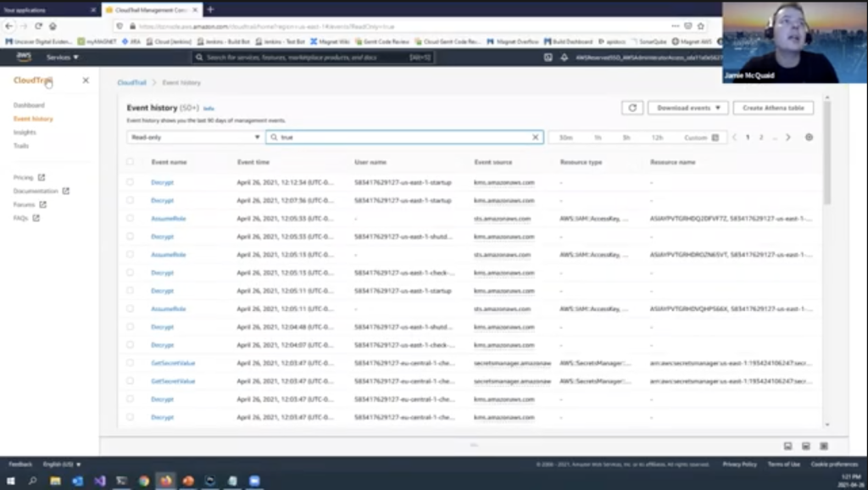Open the terminal icon on the taskbar
Viewport: 868px width, 490px height.
coord(122,481)
